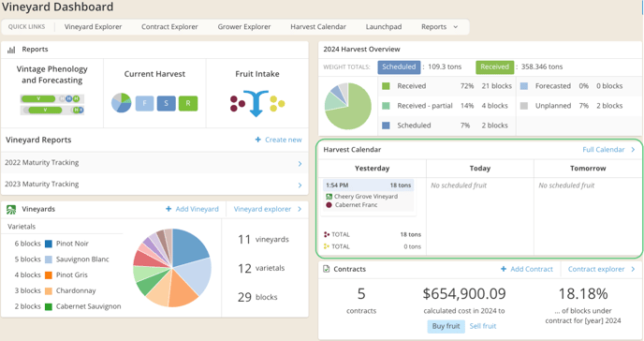Select the Buy fruit toggle
644x341 pixels.
[x=446, y=326]
